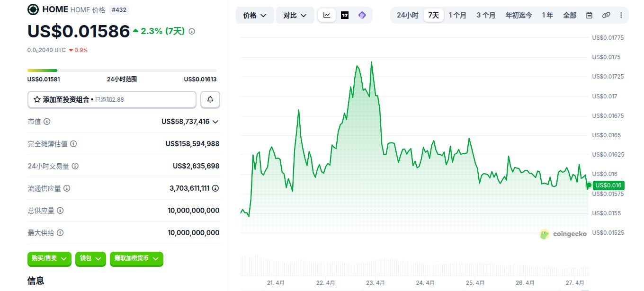Image resolution: width=644 pixels, height=291 pixels.
Task: Click the US$158,594,988 valuation value
Action: [x=192, y=144]
